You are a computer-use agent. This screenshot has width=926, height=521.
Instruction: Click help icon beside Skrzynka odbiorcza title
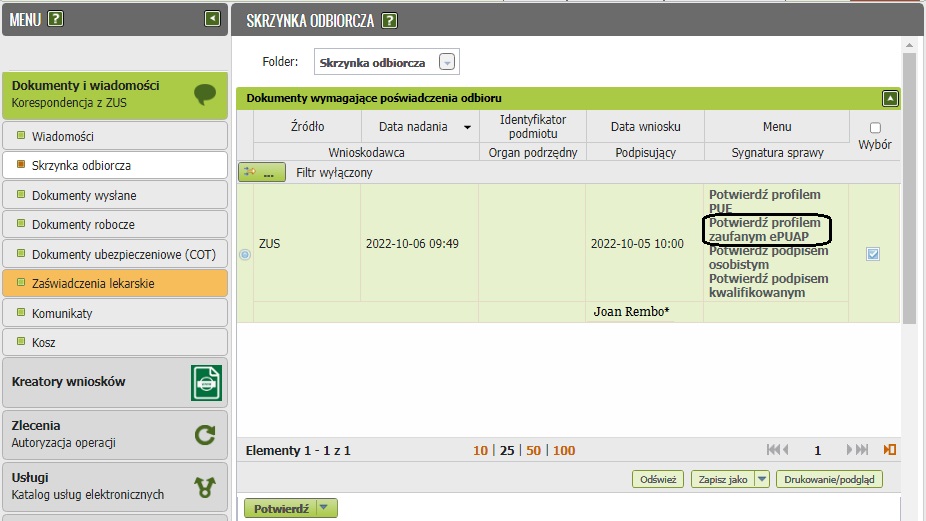390,20
